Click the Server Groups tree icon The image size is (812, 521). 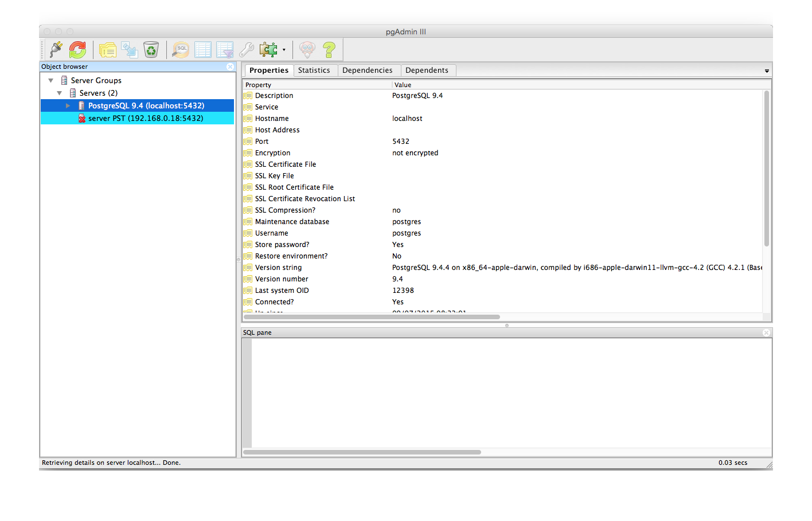[64, 80]
